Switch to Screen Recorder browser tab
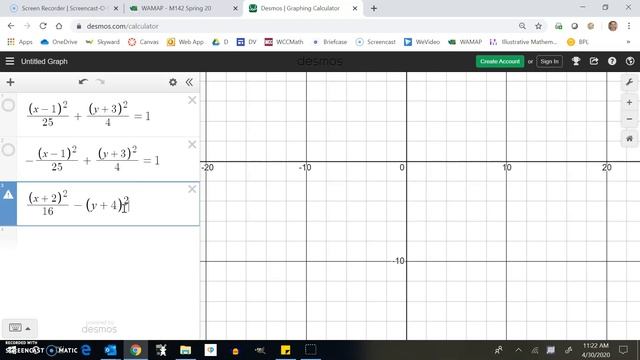The width and height of the screenshot is (640, 360). (63, 8)
